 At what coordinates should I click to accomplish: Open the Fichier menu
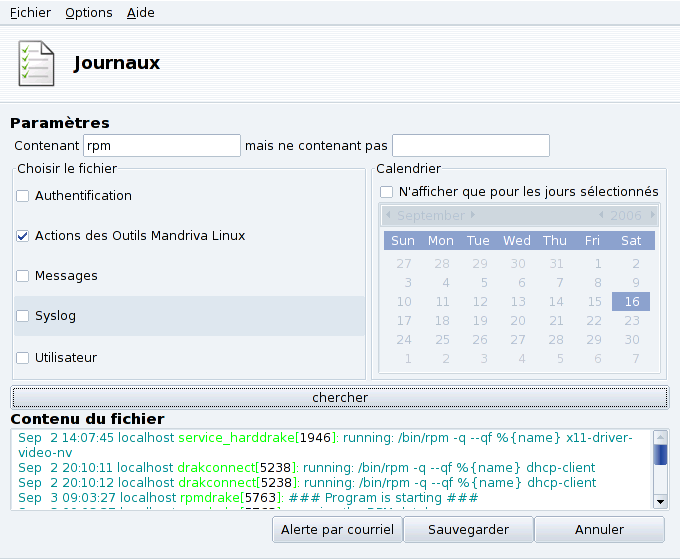(x=30, y=13)
